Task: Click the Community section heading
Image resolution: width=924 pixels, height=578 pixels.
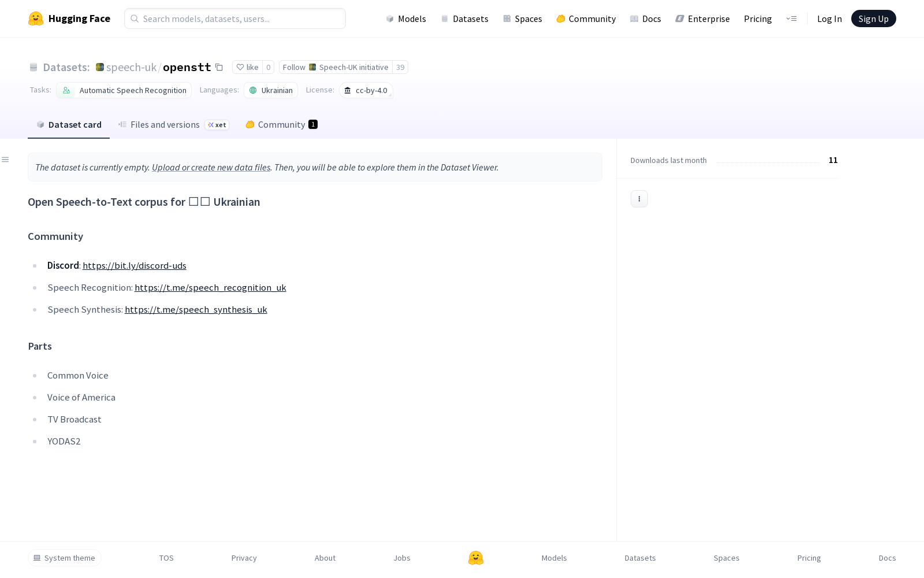Action: coord(55,236)
